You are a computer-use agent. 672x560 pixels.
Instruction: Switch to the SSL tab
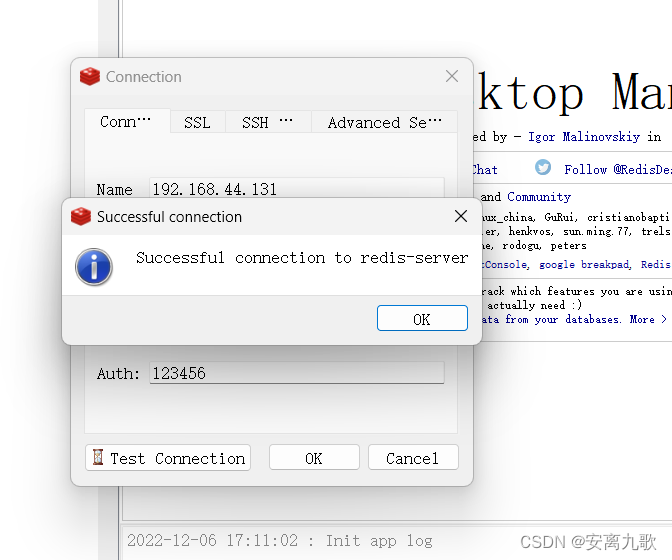point(197,122)
